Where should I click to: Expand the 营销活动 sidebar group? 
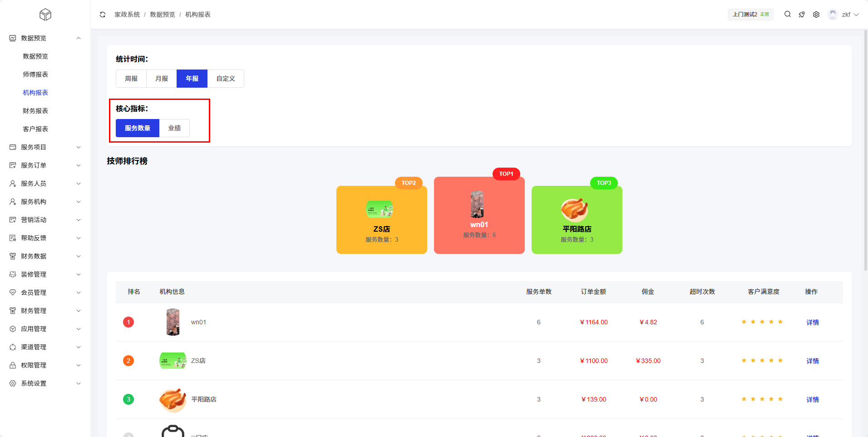click(x=79, y=220)
